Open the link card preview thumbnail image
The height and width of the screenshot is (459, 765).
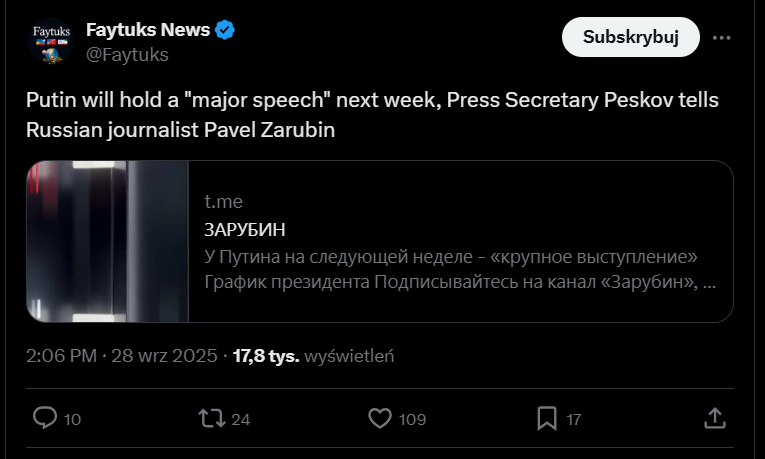point(108,241)
